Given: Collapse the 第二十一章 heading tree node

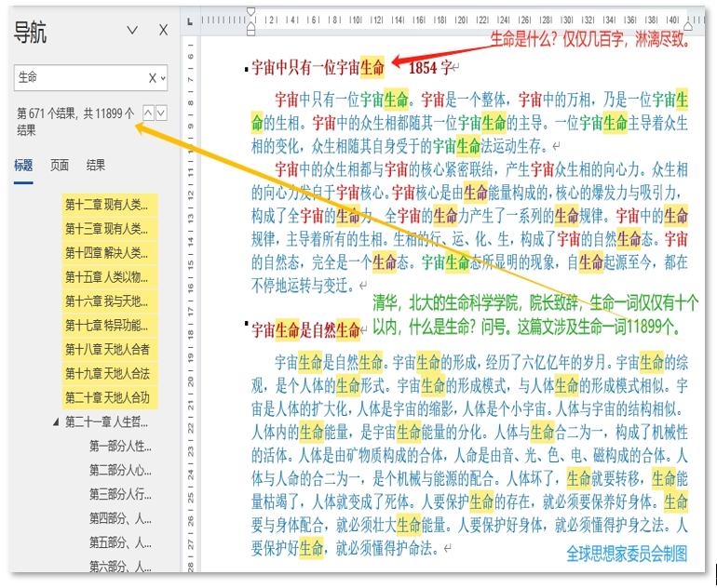Looking at the screenshot, I should click(55, 421).
